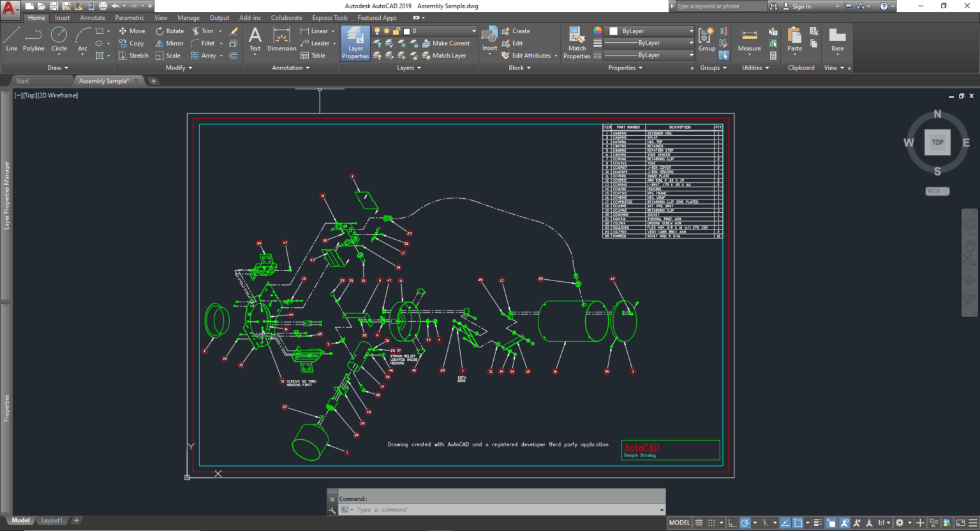Viewport: 980px width, 531px height.
Task: Click the Rotate tool
Action: [169, 31]
